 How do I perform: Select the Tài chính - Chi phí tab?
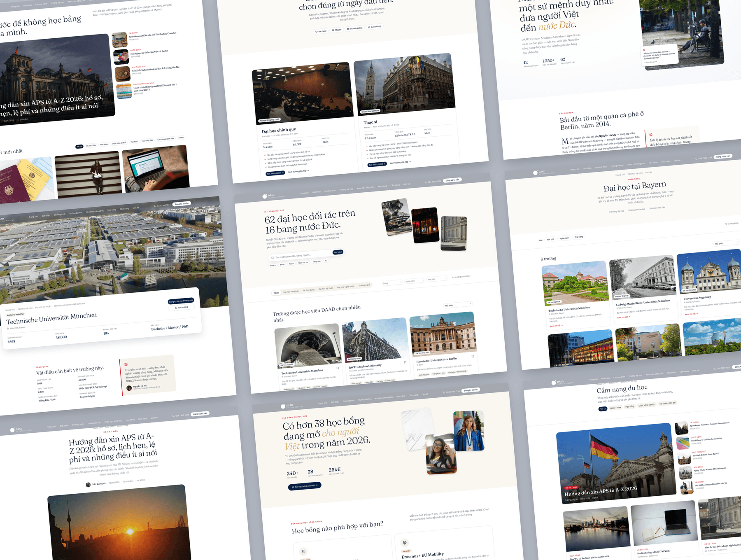point(667,403)
